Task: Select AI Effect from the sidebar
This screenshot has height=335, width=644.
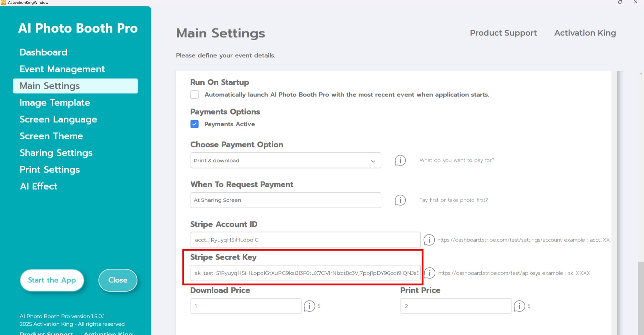Action: [x=39, y=186]
